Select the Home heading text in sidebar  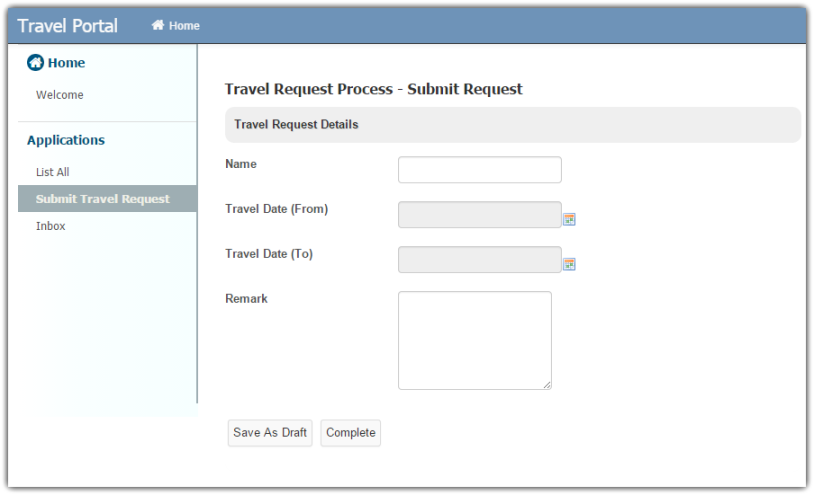pyautogui.click(x=66, y=63)
